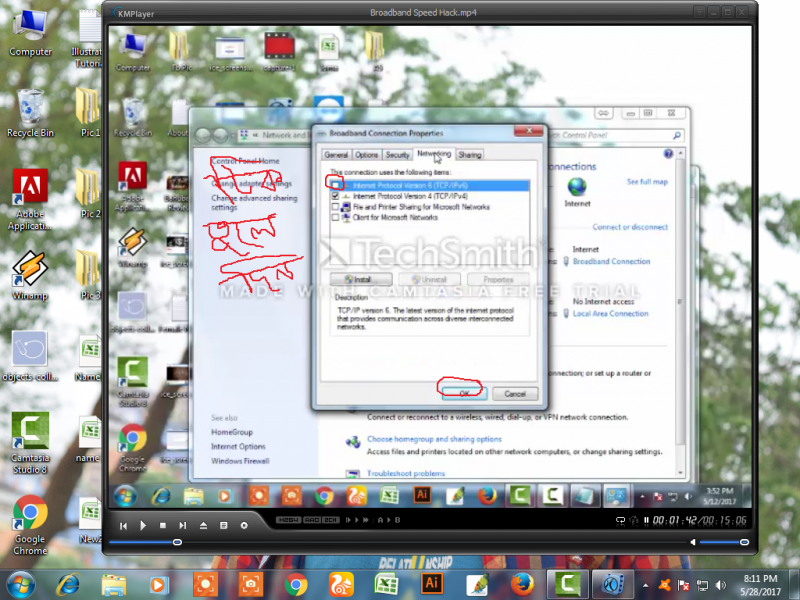
Task: Open the KMPlayer playlist editor icon
Action: 223,526
